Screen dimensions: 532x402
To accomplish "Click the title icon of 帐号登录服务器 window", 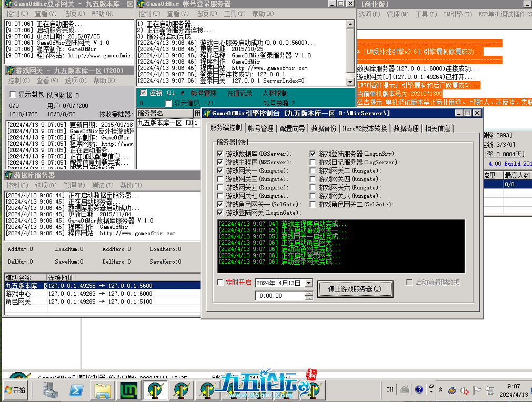I will coord(141,4).
